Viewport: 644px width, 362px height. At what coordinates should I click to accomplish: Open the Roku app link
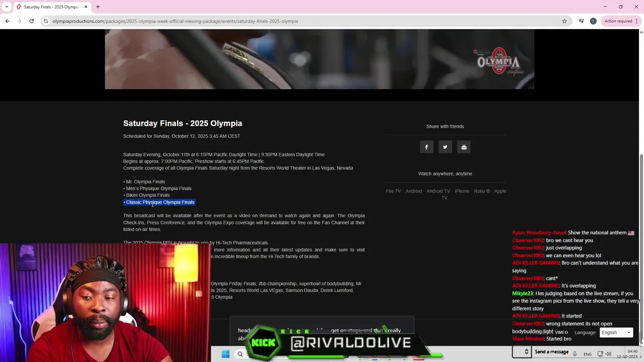click(481, 191)
